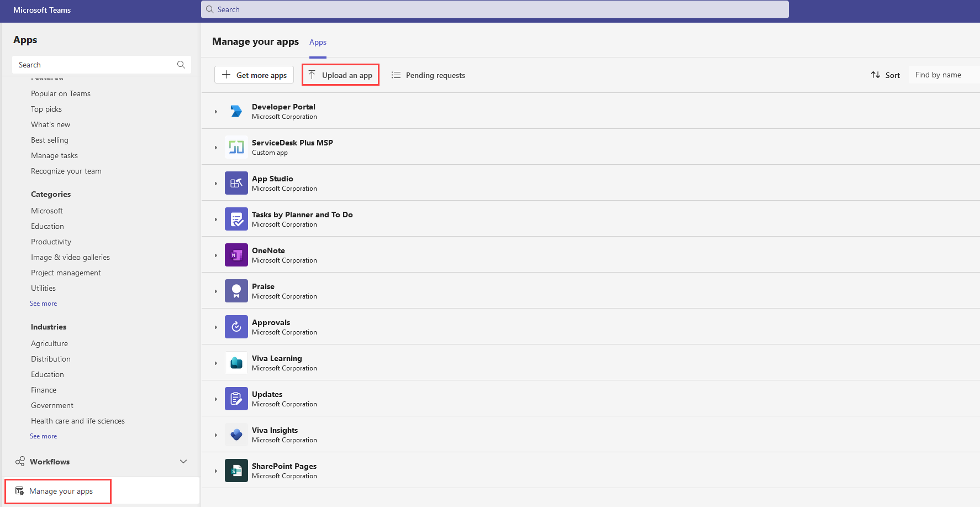This screenshot has height=507, width=980.
Task: Open the Tasks by Planner and To Do icon
Action: tap(236, 219)
